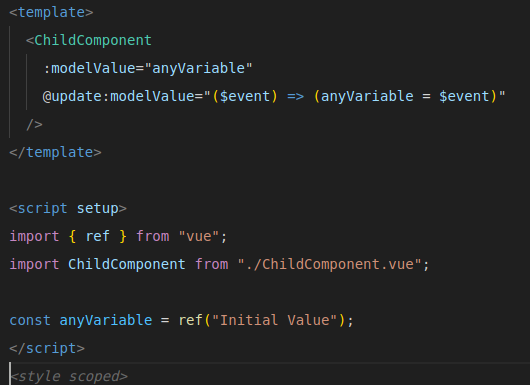Click the import keyword on the ChildComponent line

point(34,265)
